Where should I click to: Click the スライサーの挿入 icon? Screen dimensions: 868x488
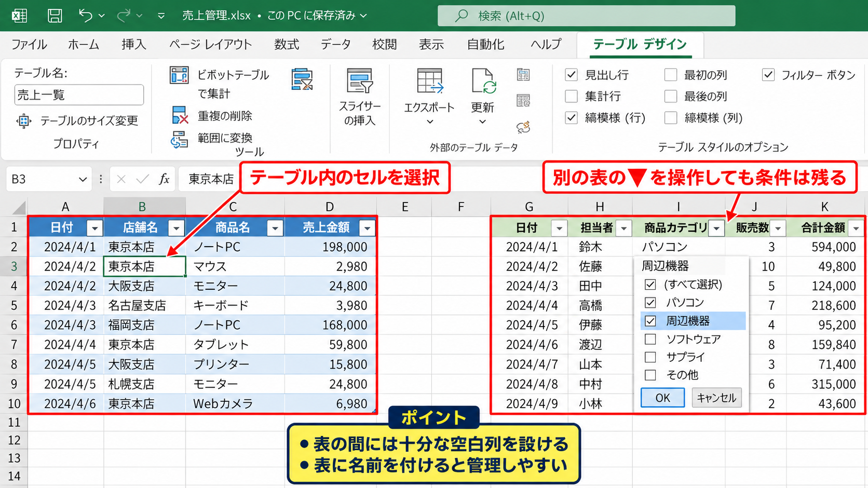[360, 80]
